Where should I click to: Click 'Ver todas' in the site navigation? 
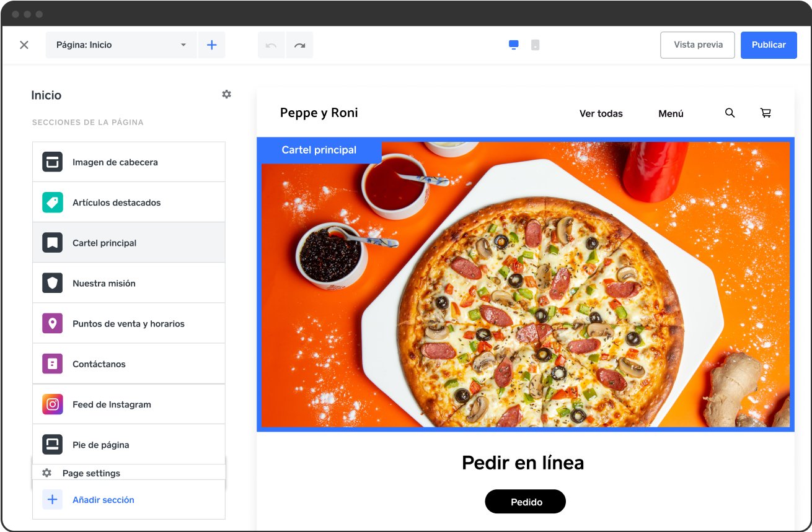coord(601,113)
